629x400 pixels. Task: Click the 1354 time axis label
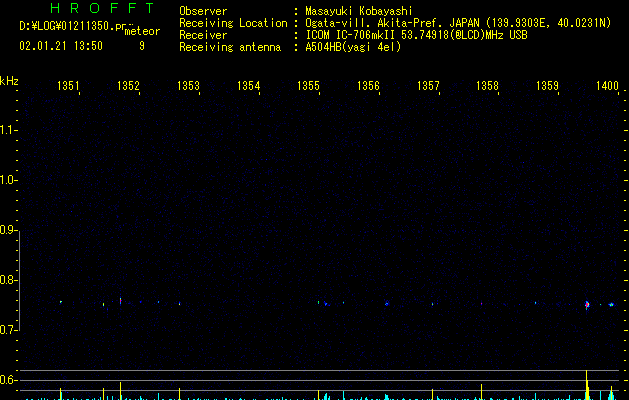pyautogui.click(x=248, y=85)
